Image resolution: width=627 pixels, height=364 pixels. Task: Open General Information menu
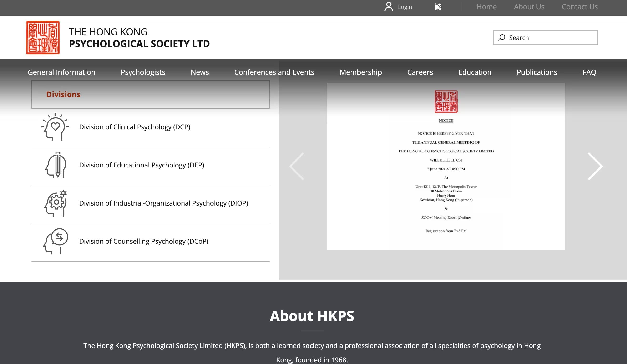tap(61, 72)
